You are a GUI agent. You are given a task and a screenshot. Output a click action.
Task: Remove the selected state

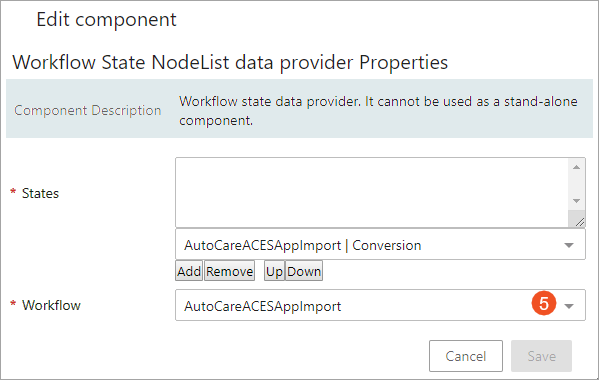click(229, 271)
